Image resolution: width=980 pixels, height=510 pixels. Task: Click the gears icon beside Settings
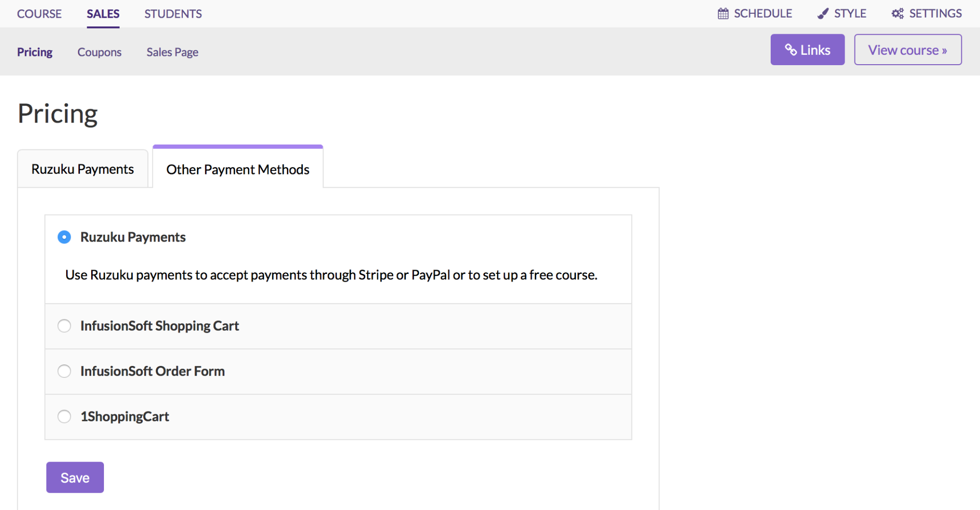point(897,14)
